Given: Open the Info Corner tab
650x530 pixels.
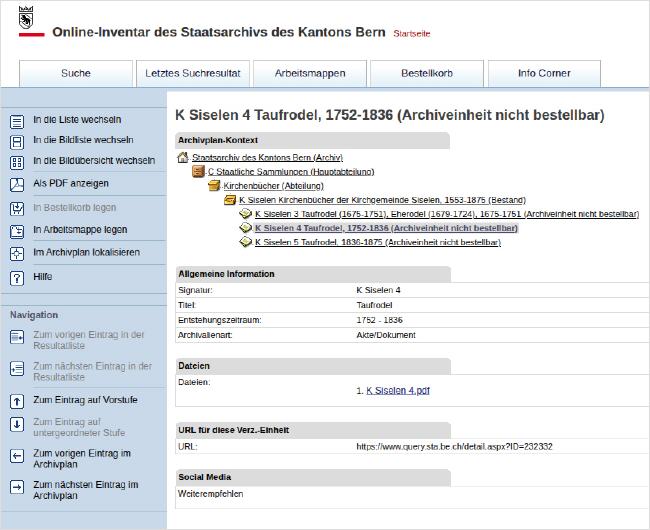Looking at the screenshot, I should (x=544, y=74).
